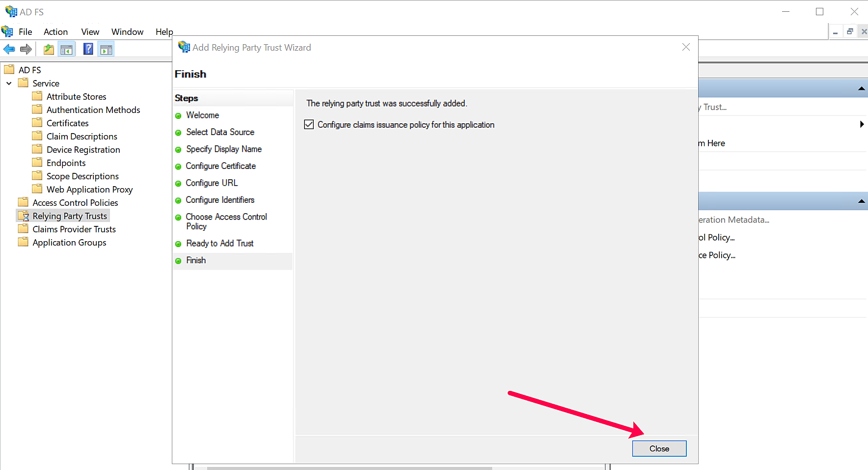This screenshot has width=868, height=470.
Task: Collapse the upper Actions pane section
Action: [861, 88]
